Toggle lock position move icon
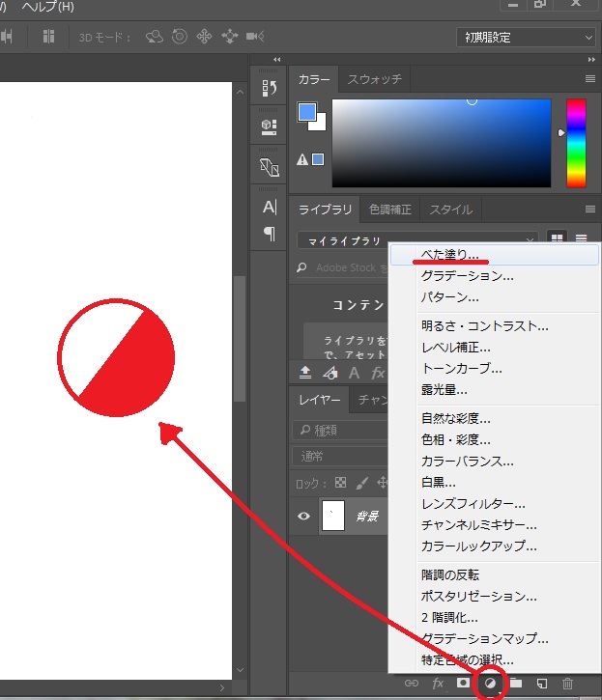Image resolution: width=602 pixels, height=700 pixels. tap(382, 482)
